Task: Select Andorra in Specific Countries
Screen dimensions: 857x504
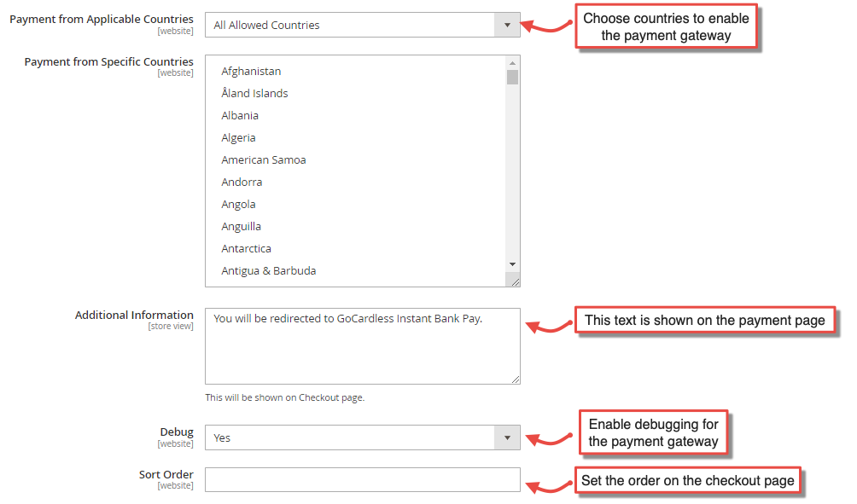Action: pyautogui.click(x=242, y=182)
